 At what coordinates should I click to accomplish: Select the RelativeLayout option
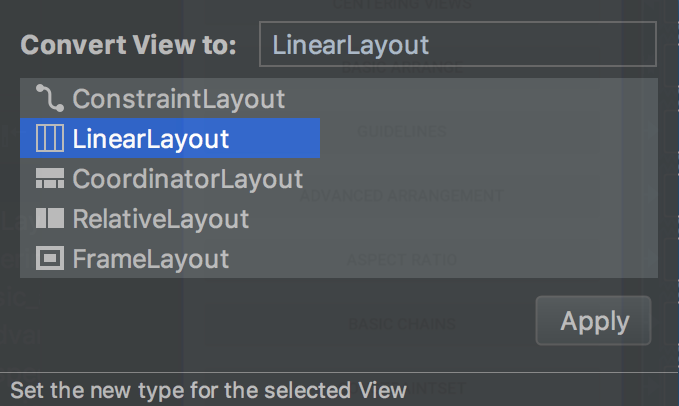point(161,219)
